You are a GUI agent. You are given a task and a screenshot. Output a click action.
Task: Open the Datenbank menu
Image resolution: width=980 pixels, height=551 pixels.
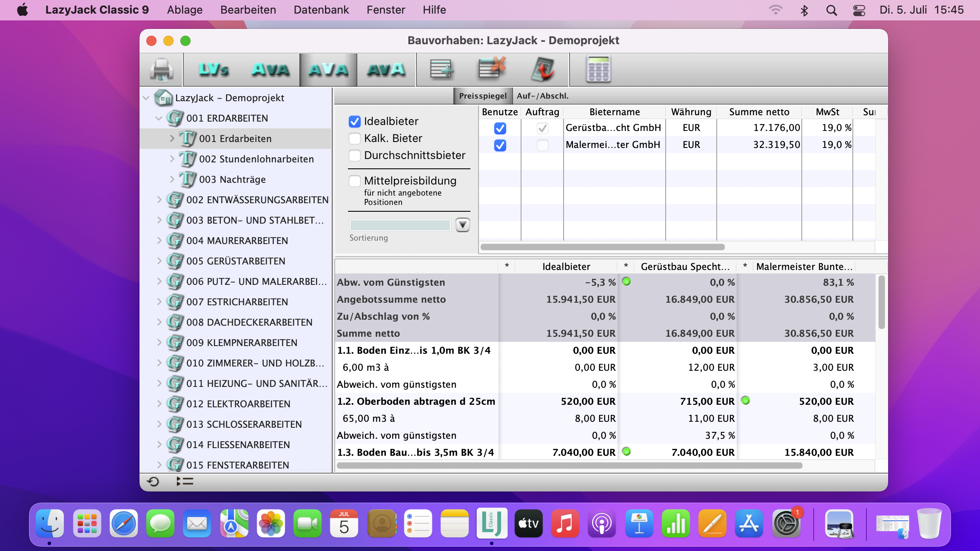pos(321,10)
